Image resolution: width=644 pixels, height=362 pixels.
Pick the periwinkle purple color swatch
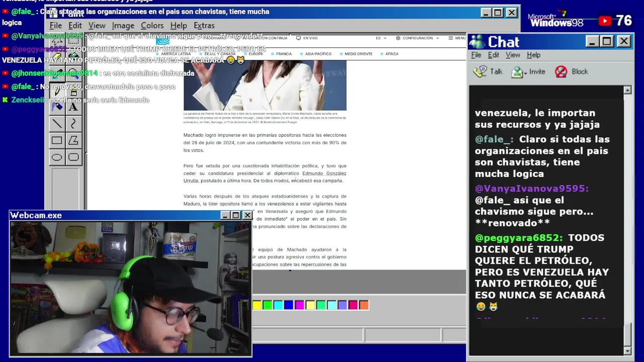[x=342, y=305]
